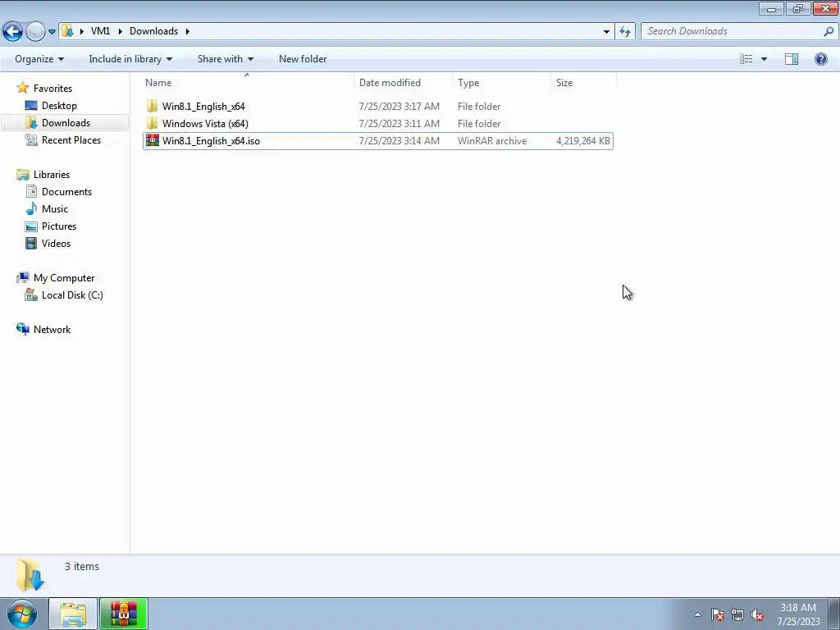Click the Windows Vista (x64) folder name
Image resolution: width=840 pixels, height=630 pixels.
coord(205,123)
